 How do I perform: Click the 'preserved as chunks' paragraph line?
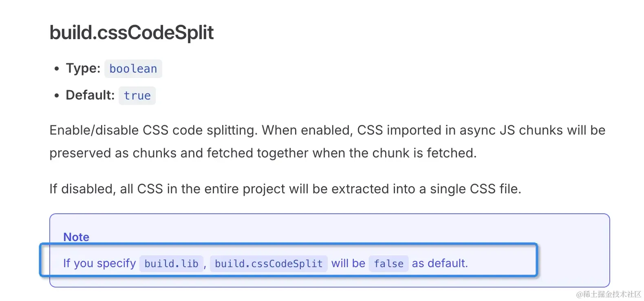tap(263, 153)
